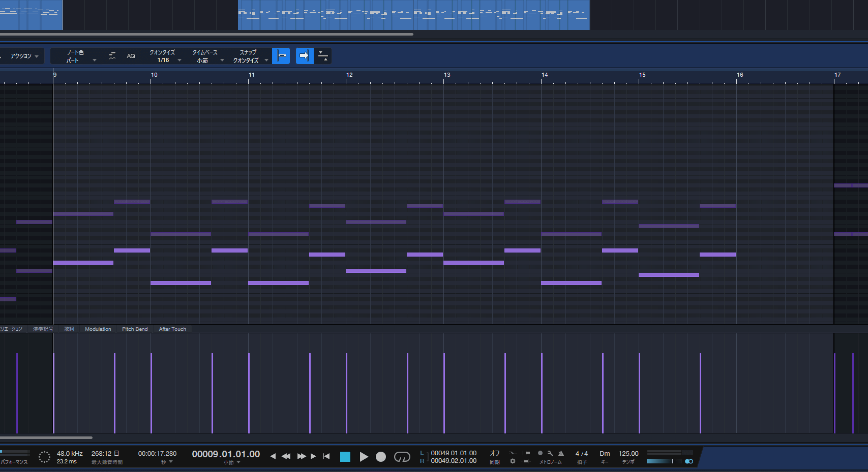Click the main position 00009.01.01.00 display
This screenshot has height=472, width=868.
[226, 454]
